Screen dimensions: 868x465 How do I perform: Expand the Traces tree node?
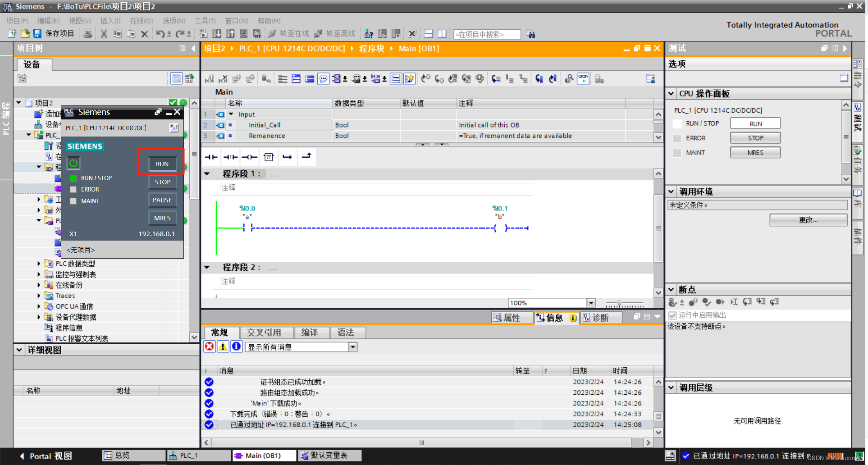click(39, 296)
